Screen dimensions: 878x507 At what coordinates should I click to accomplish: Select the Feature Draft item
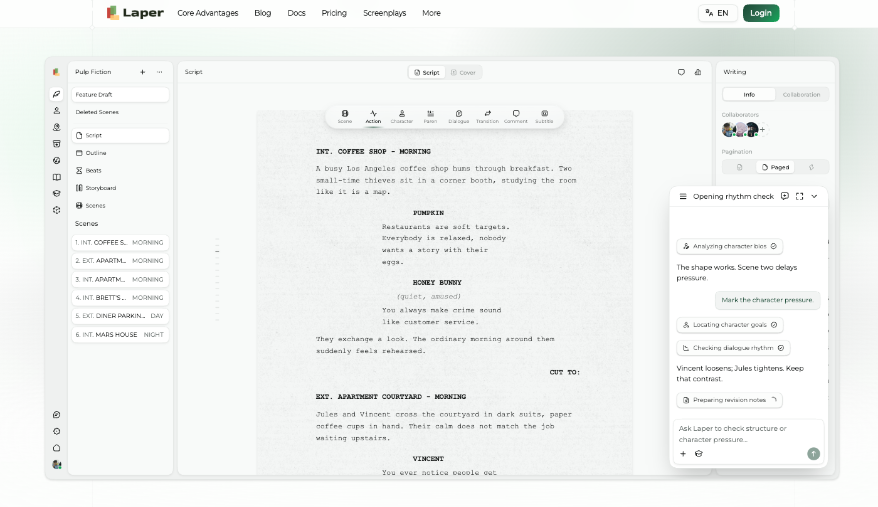[x=120, y=95]
